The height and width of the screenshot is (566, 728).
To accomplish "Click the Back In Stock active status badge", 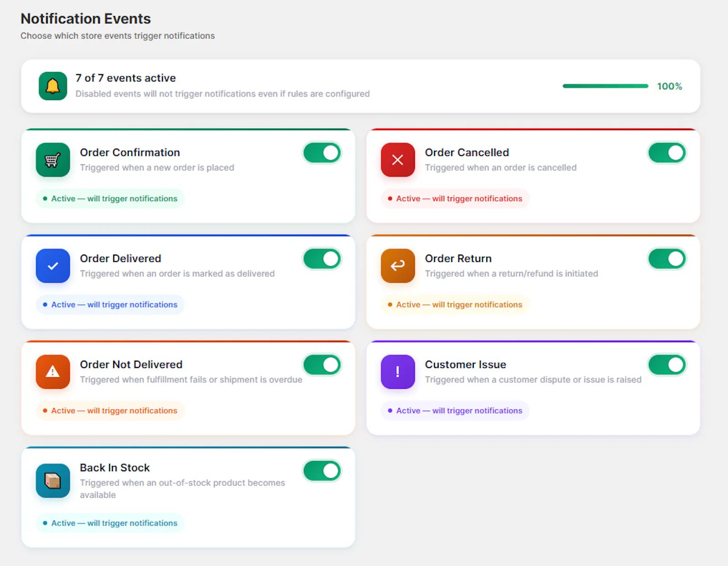I will [110, 523].
